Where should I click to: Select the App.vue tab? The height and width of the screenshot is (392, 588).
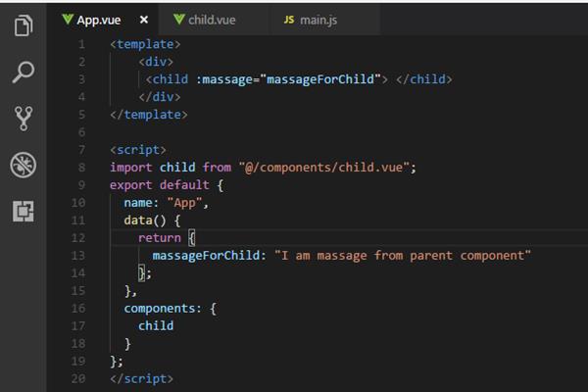coord(99,20)
